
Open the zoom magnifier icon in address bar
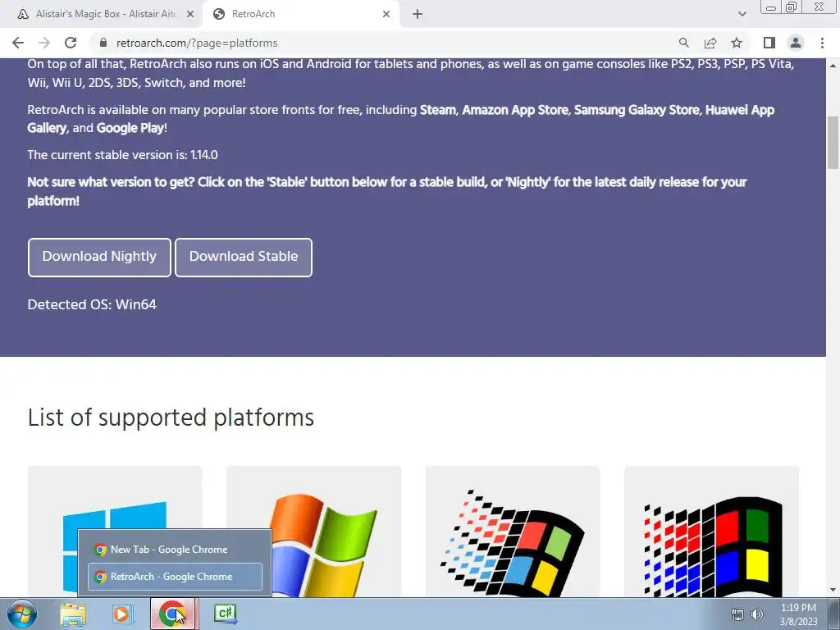click(x=683, y=43)
